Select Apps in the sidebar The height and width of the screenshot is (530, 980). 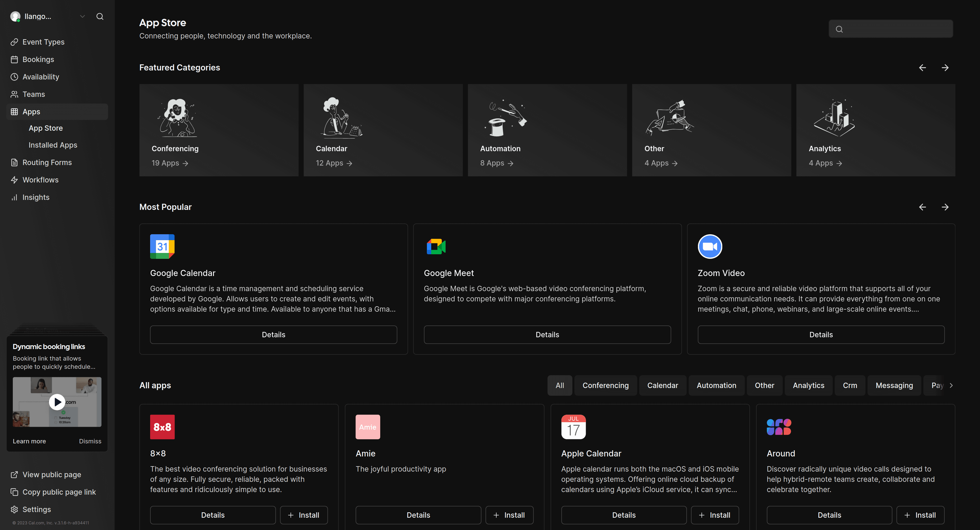click(57, 112)
